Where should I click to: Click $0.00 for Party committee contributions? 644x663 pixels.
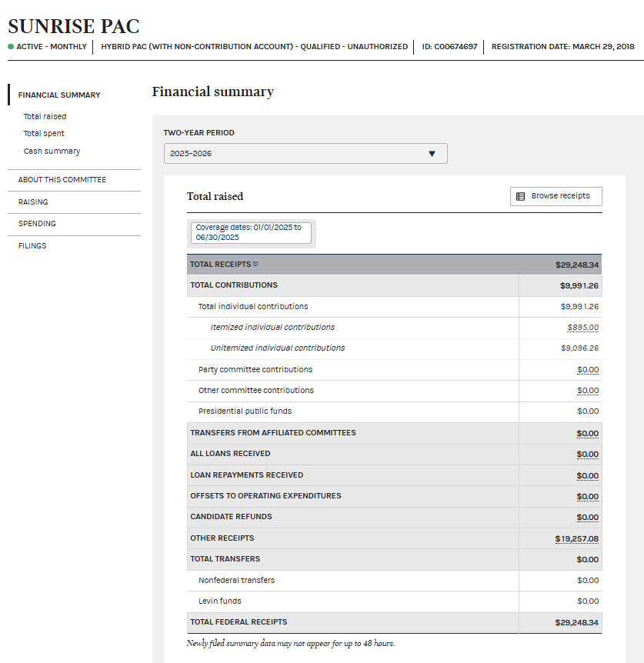click(588, 369)
